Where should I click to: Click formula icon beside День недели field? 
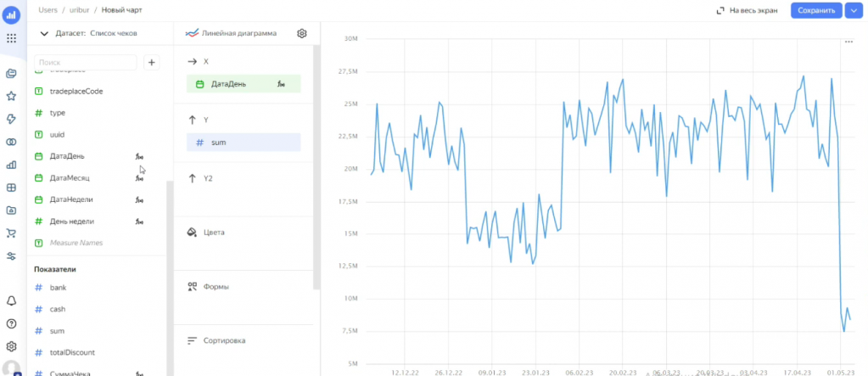click(x=139, y=222)
